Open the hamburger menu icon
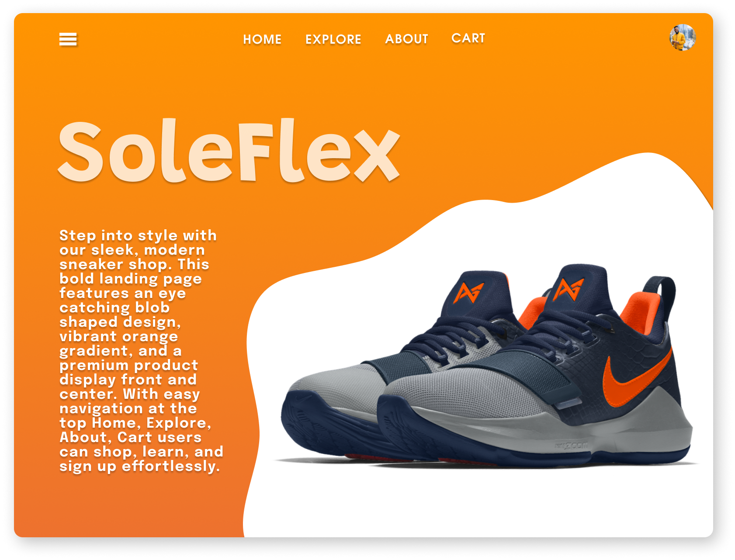Image resolution: width=735 pixels, height=560 pixels. 68,39
